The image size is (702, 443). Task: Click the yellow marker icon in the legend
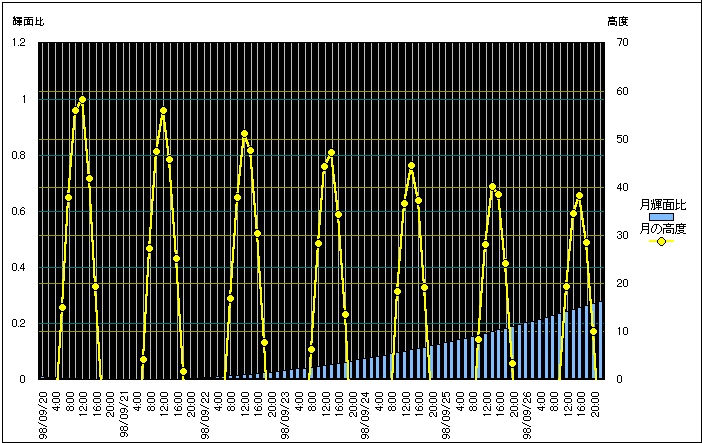point(662,241)
